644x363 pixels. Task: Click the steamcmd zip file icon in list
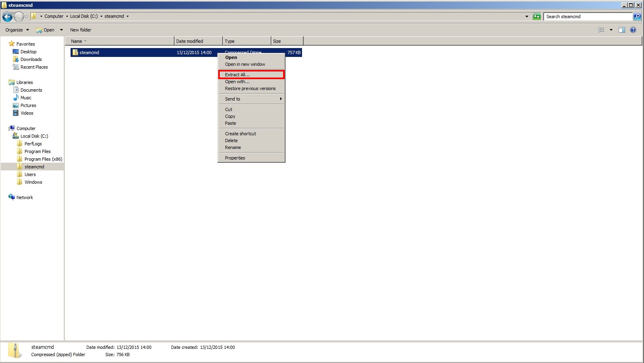click(x=75, y=52)
